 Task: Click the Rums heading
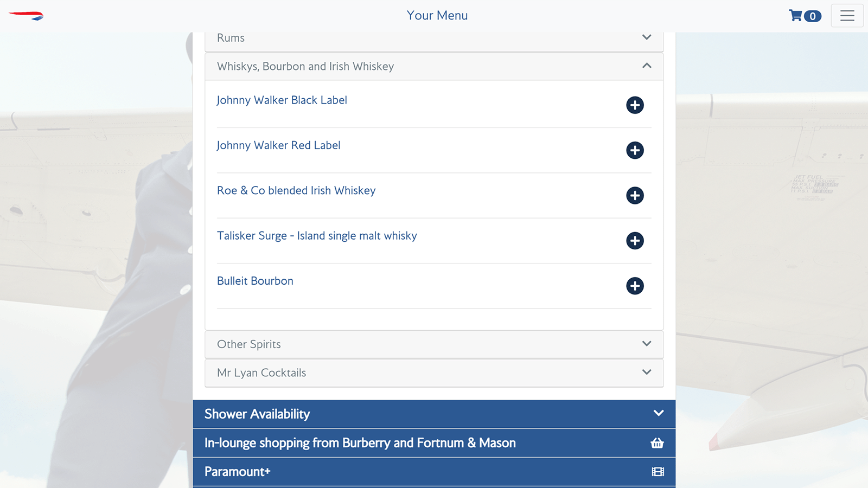tap(231, 38)
